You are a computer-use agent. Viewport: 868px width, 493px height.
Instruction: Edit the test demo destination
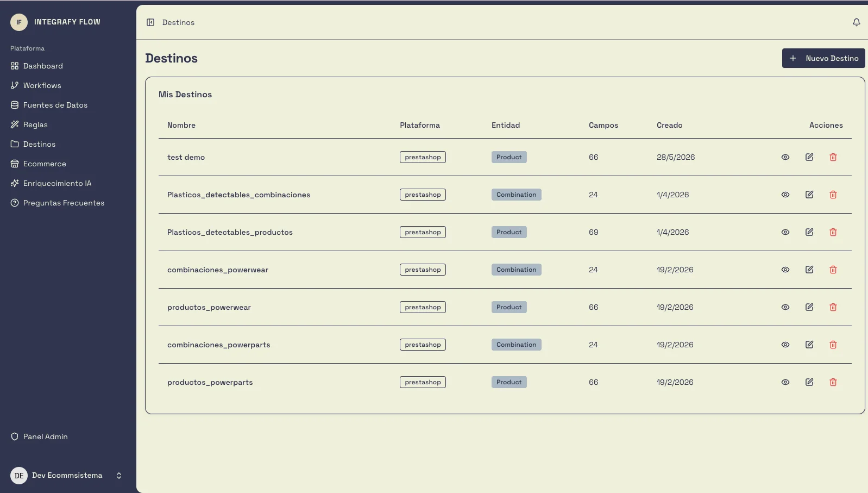[809, 157]
